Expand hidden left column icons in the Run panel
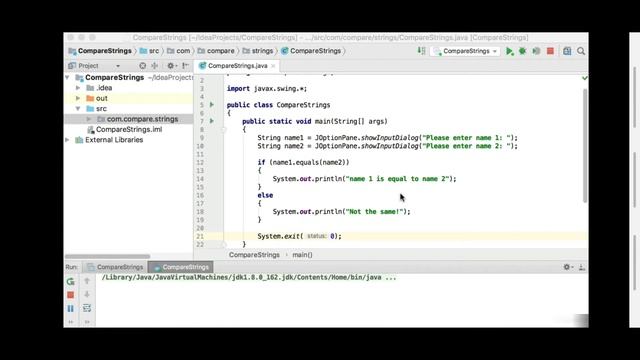Viewport: 640px width, 360px height. tap(71, 322)
